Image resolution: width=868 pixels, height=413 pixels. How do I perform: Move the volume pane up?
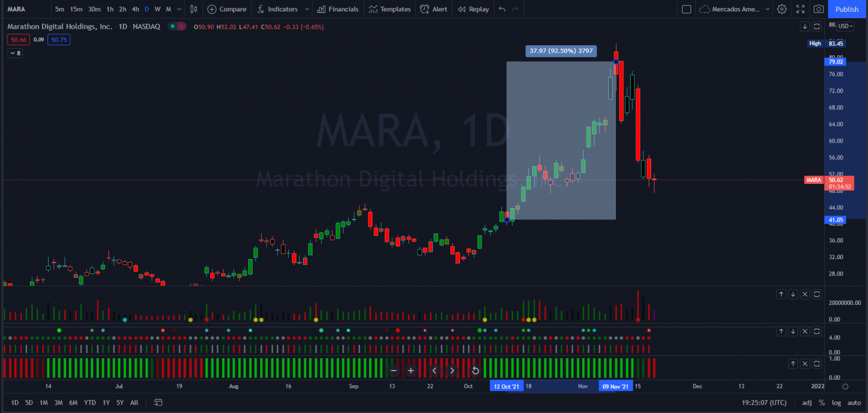pyautogui.click(x=781, y=294)
